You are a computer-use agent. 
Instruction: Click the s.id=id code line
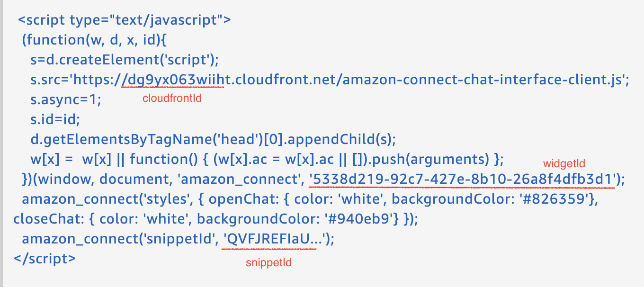(53, 120)
